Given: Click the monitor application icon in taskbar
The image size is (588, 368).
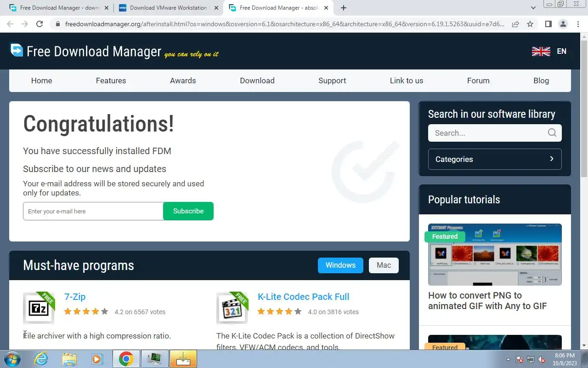Looking at the screenshot, I should [155, 359].
